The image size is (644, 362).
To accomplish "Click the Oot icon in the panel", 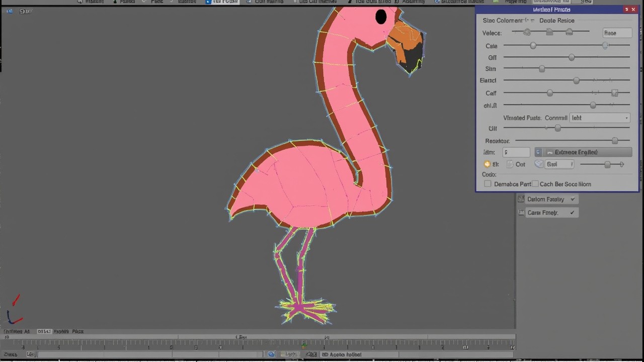I will click(510, 164).
